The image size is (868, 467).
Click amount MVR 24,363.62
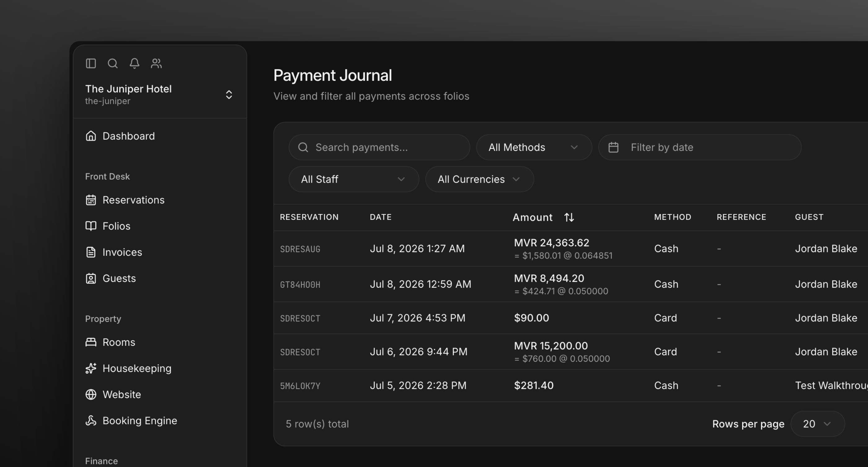tap(551, 243)
